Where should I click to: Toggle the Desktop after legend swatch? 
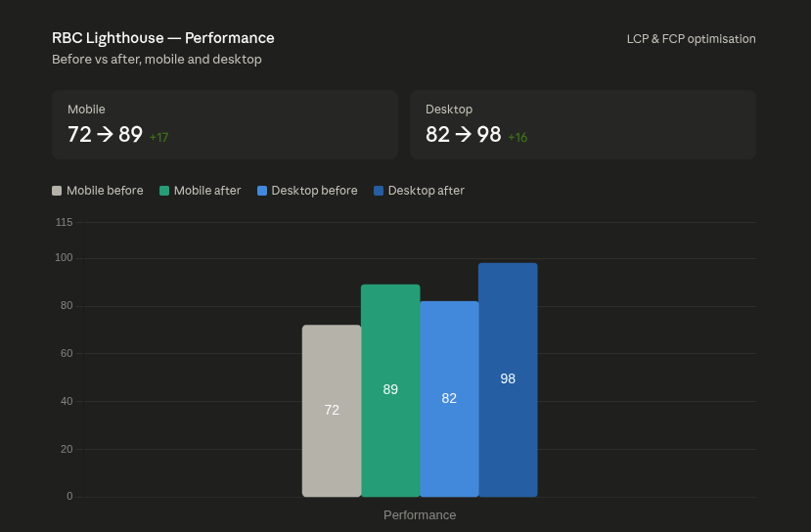coord(379,191)
